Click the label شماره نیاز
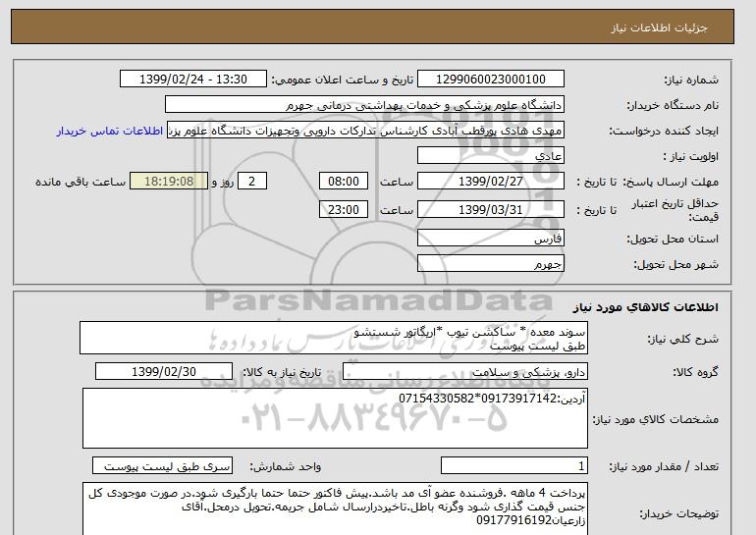756x535 pixels. point(691,80)
